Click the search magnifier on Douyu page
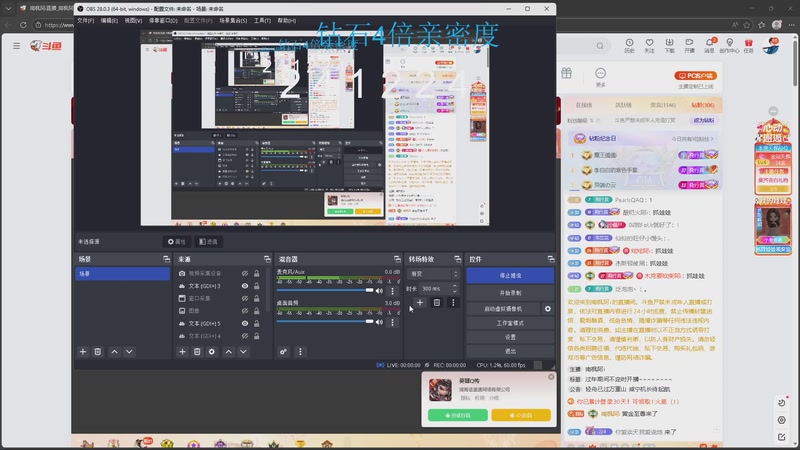The image size is (800, 450). click(x=600, y=46)
